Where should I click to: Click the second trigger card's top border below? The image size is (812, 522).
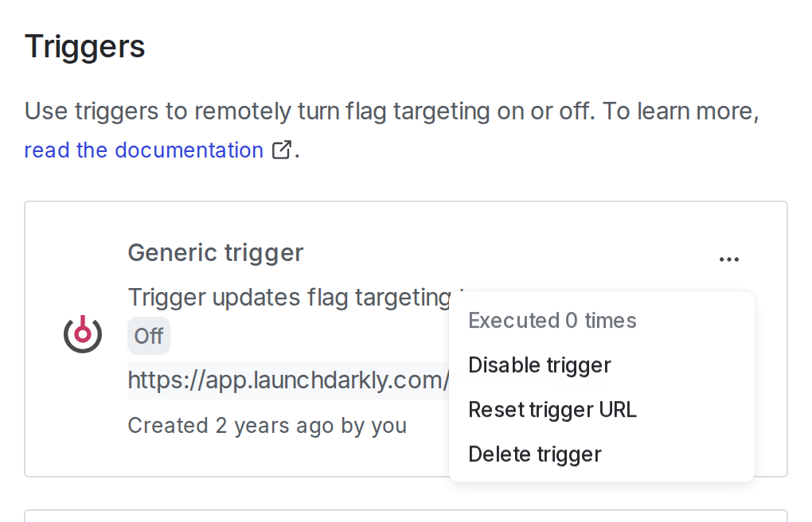(406, 511)
